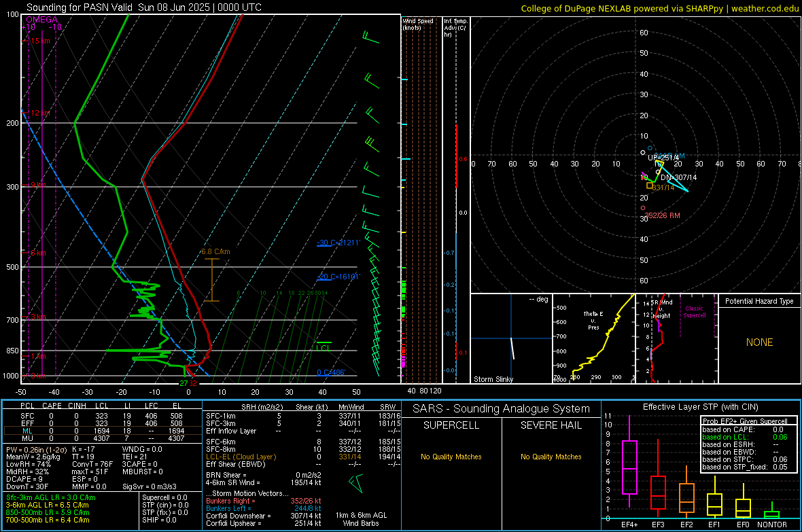
Task: Select the 500 pressure level label
Action: pos(12,267)
